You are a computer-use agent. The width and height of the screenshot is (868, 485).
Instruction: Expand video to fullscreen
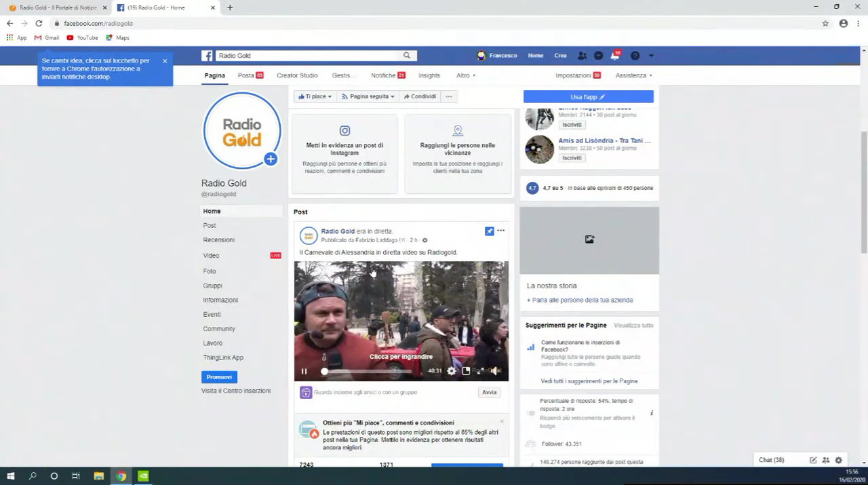coord(481,371)
